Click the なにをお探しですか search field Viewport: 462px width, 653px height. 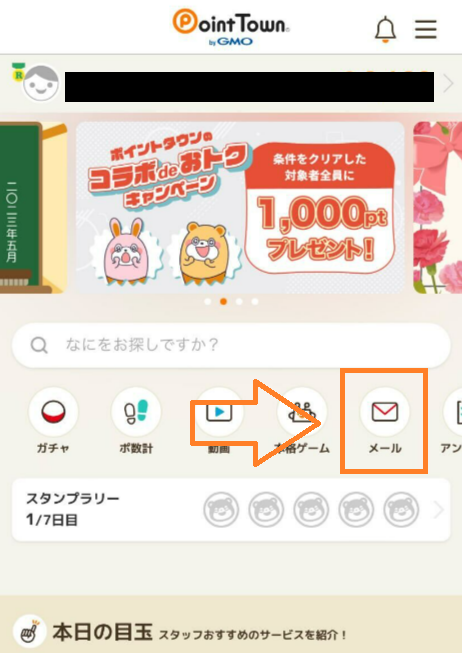(231, 345)
